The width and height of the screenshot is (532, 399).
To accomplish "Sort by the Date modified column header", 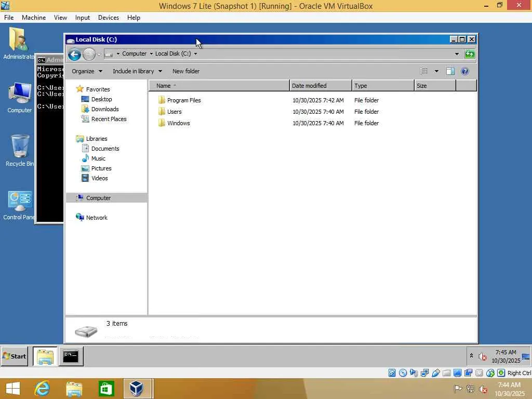I will pos(321,86).
